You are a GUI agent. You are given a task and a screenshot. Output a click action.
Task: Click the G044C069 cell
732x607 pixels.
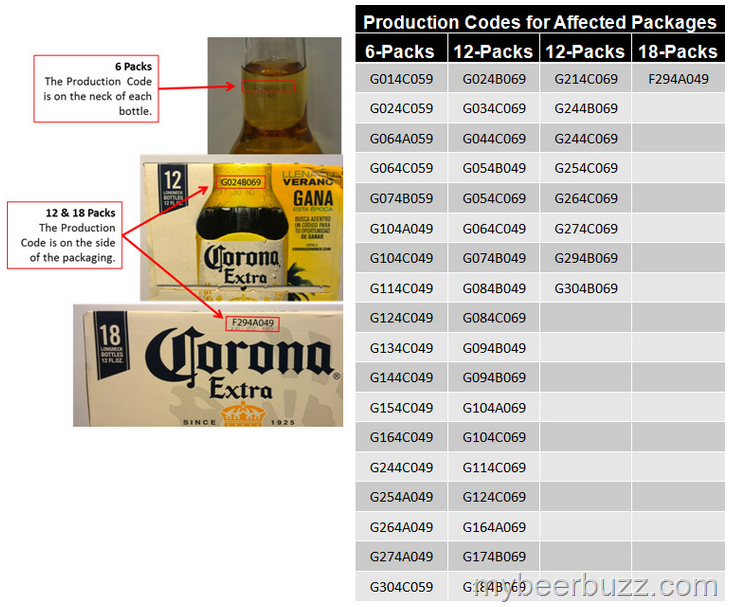[x=494, y=139]
